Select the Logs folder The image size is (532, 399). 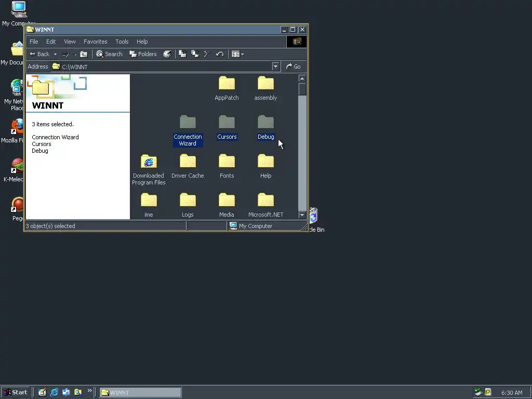pyautogui.click(x=188, y=205)
